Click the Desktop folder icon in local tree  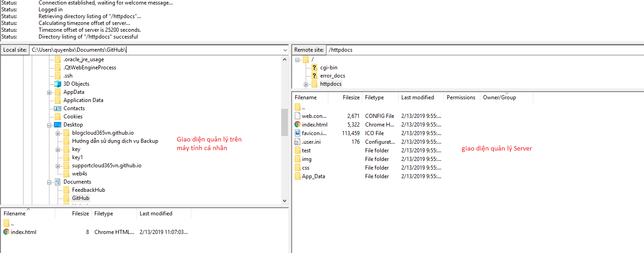tap(58, 125)
